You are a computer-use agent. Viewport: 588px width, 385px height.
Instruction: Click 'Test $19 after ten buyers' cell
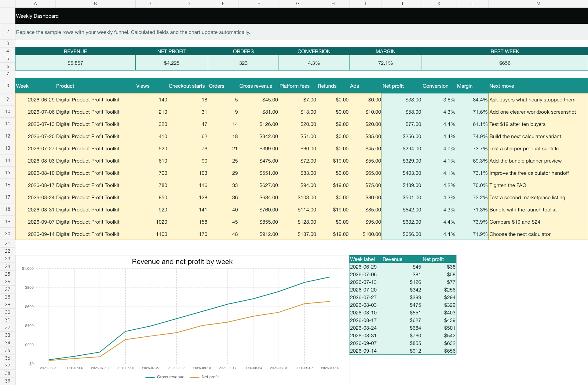(538, 124)
